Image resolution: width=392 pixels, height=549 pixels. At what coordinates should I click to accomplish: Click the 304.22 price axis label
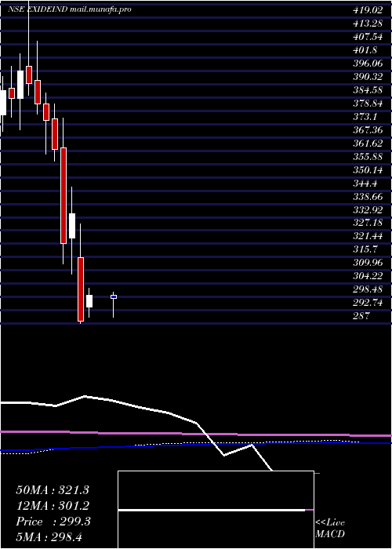click(x=368, y=276)
